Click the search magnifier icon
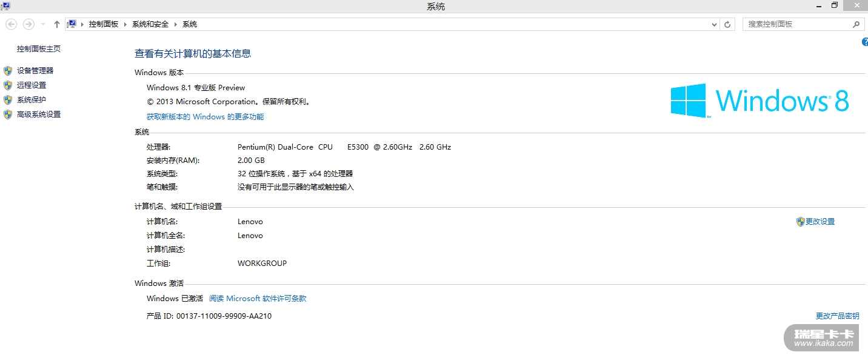Screen dimensions: 868x355 pos(856,24)
